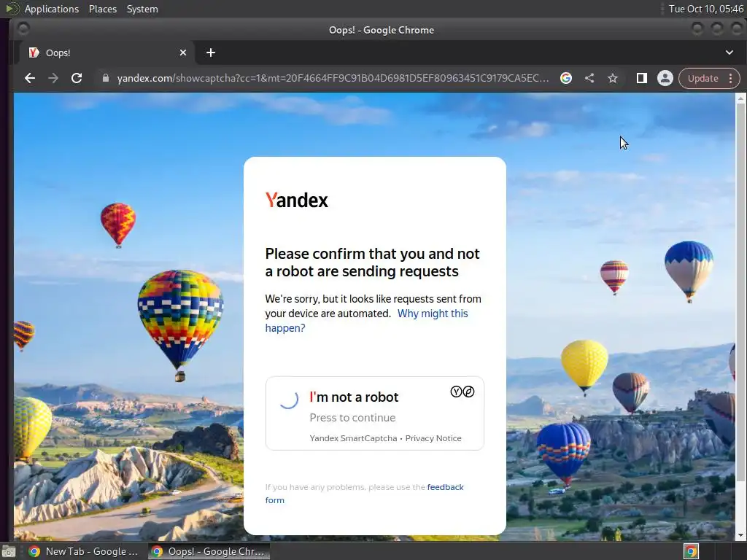Image resolution: width=747 pixels, height=560 pixels.
Task: Click the Yandex favicon on the tab
Action: (34, 52)
